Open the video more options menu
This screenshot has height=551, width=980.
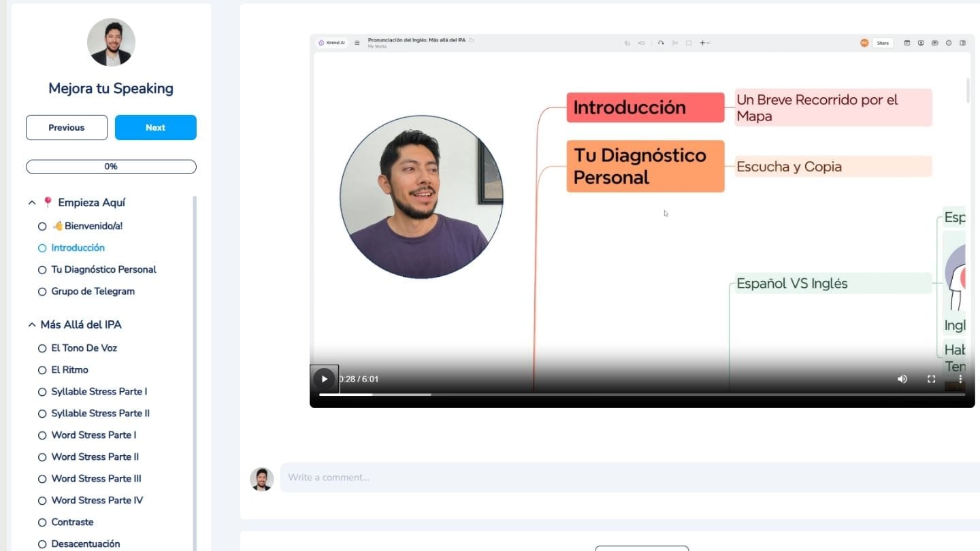coord(960,379)
